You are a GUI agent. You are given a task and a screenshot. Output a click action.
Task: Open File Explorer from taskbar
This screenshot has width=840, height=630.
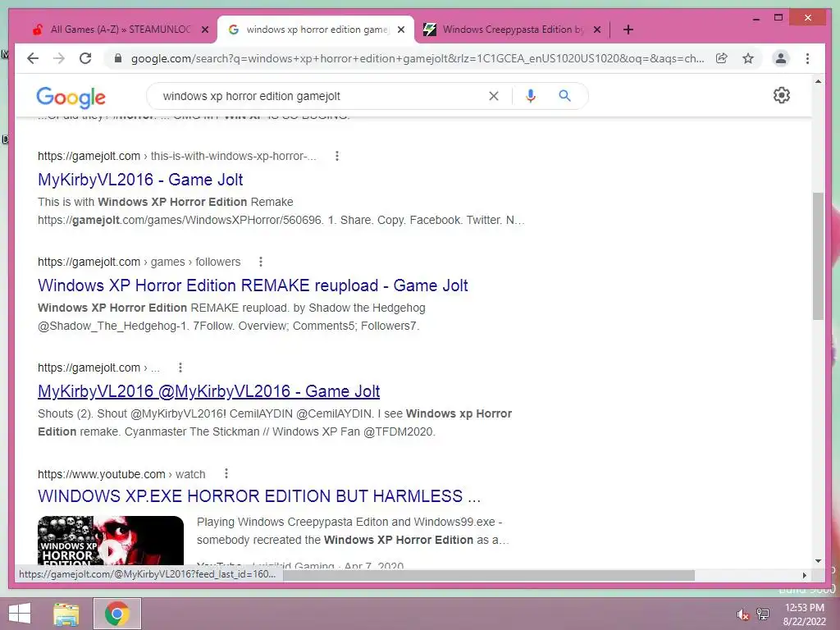click(66, 614)
